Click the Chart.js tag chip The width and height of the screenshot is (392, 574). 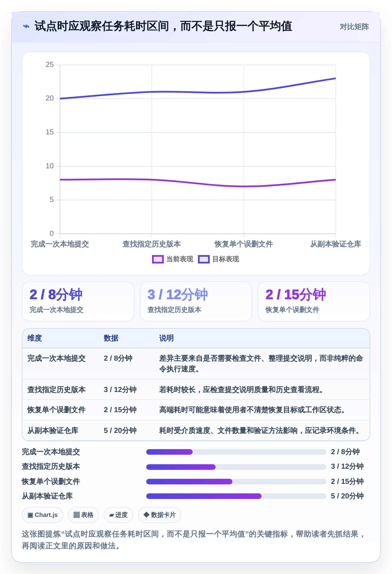point(43,515)
